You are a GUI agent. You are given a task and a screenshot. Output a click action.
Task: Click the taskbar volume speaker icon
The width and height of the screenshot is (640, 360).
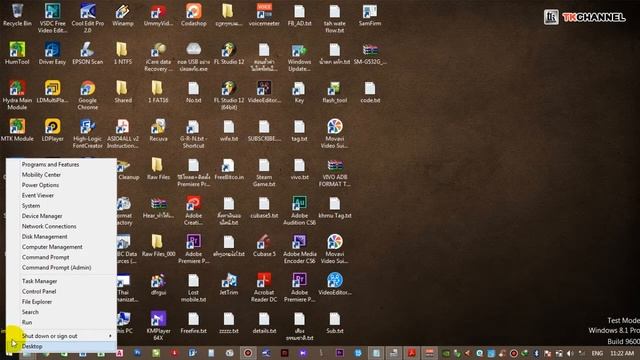pos(570,353)
